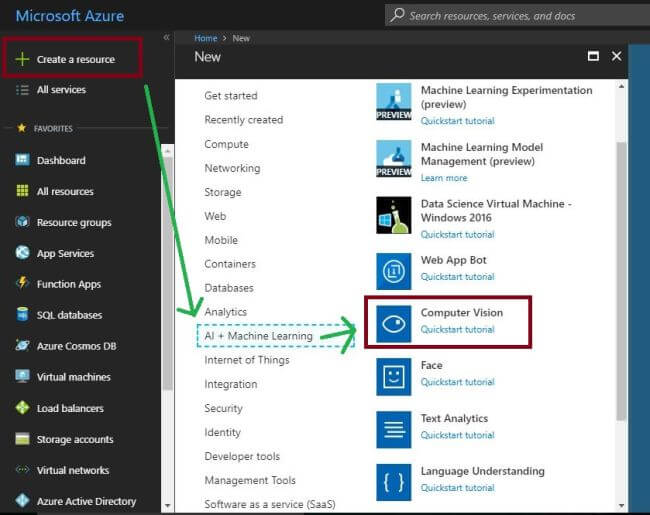Select the Web App Bot icon
The width and height of the screenshot is (650, 515).
[x=394, y=270]
